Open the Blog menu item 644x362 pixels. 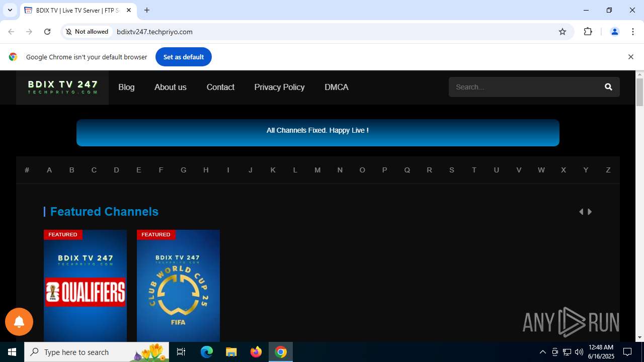[x=126, y=87]
